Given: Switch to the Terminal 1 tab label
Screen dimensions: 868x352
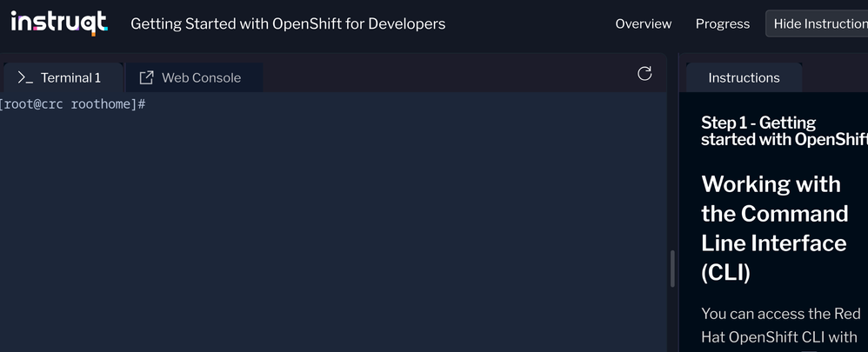Looking at the screenshot, I should [70, 78].
